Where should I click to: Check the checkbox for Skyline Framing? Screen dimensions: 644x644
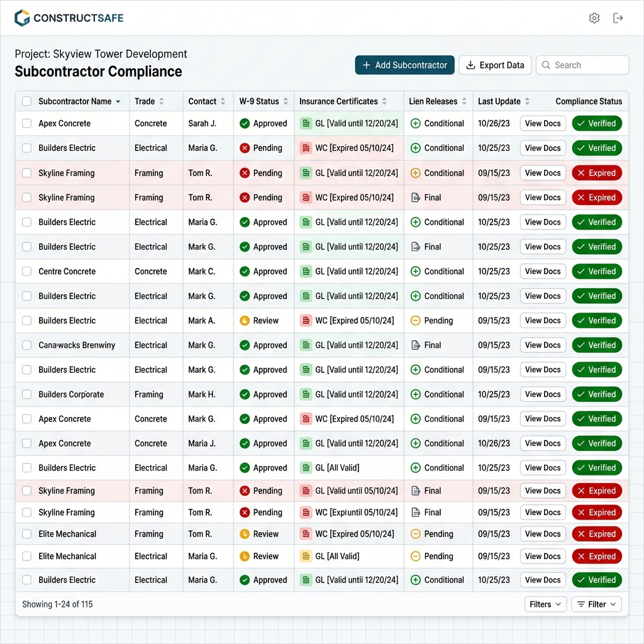[x=26, y=173]
